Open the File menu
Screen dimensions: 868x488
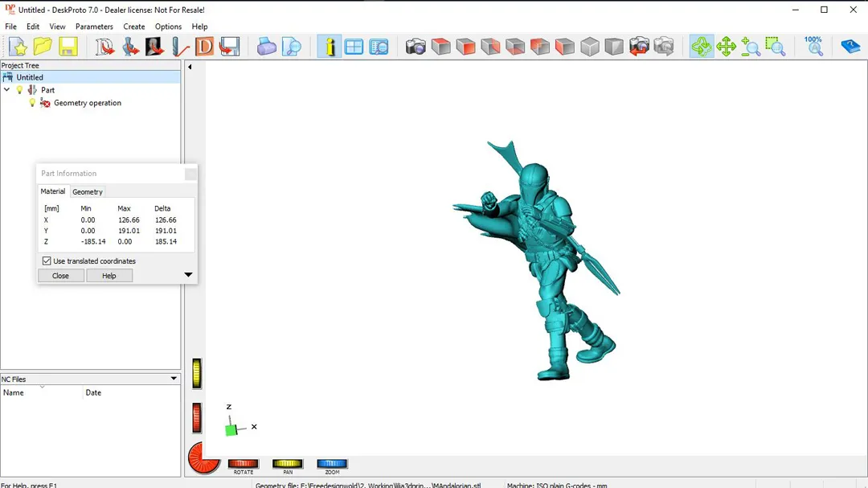click(10, 27)
